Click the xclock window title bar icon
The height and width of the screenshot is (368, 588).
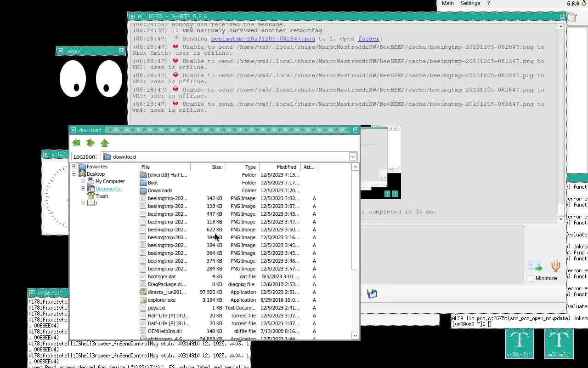tap(46, 154)
